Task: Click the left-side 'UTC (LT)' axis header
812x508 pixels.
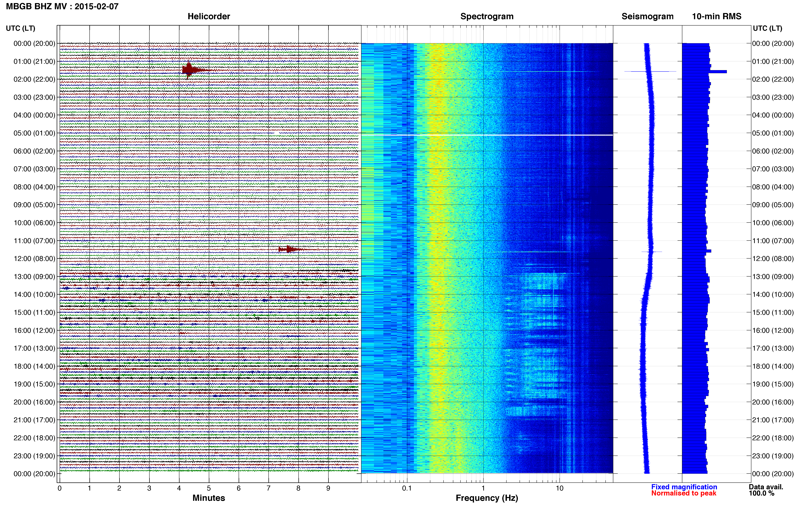Action: (x=21, y=28)
